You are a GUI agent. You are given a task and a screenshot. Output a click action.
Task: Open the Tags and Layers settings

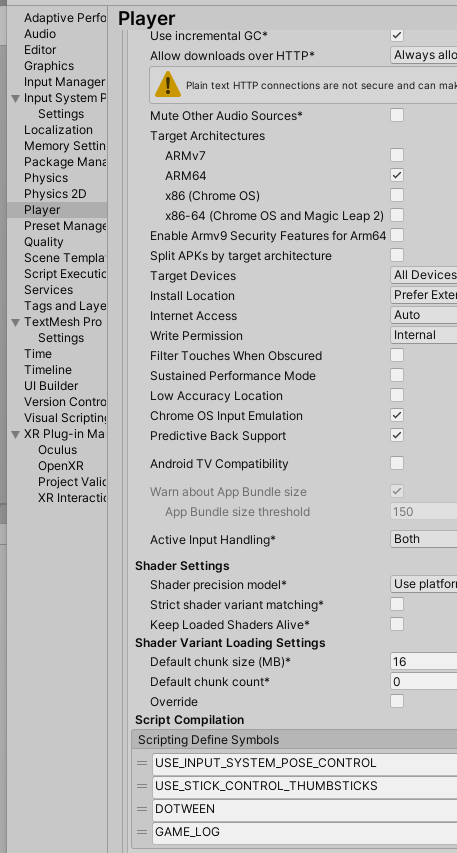[65, 306]
